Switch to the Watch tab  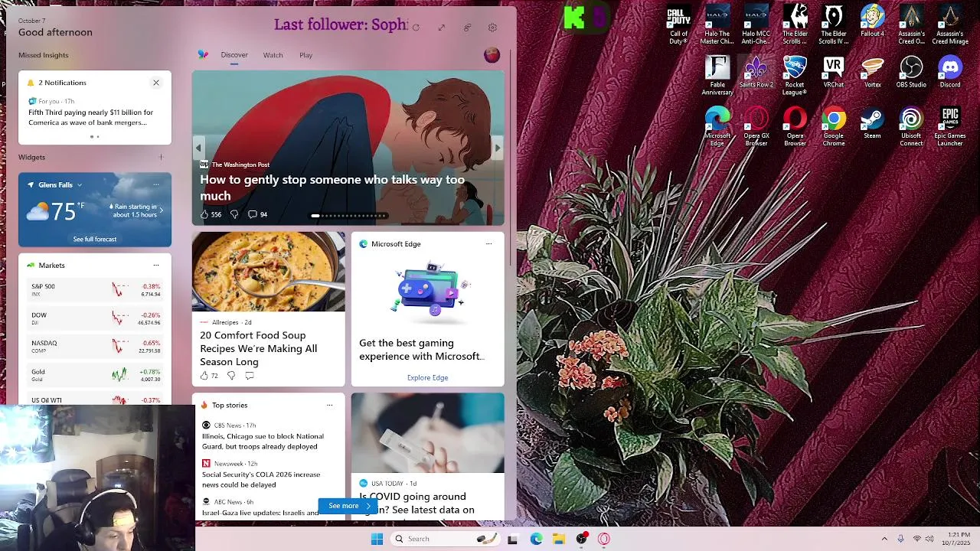point(273,55)
